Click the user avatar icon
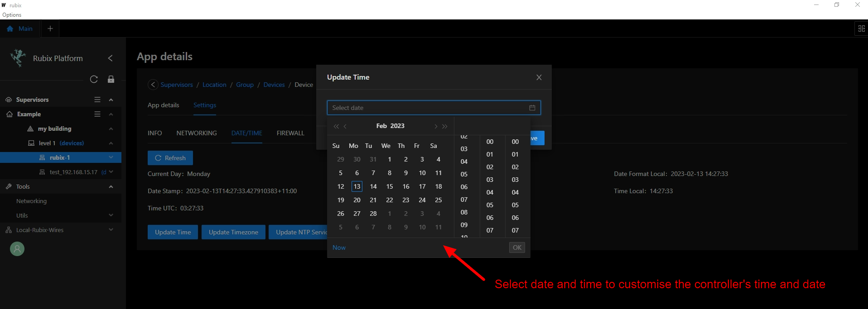 [x=17, y=249]
